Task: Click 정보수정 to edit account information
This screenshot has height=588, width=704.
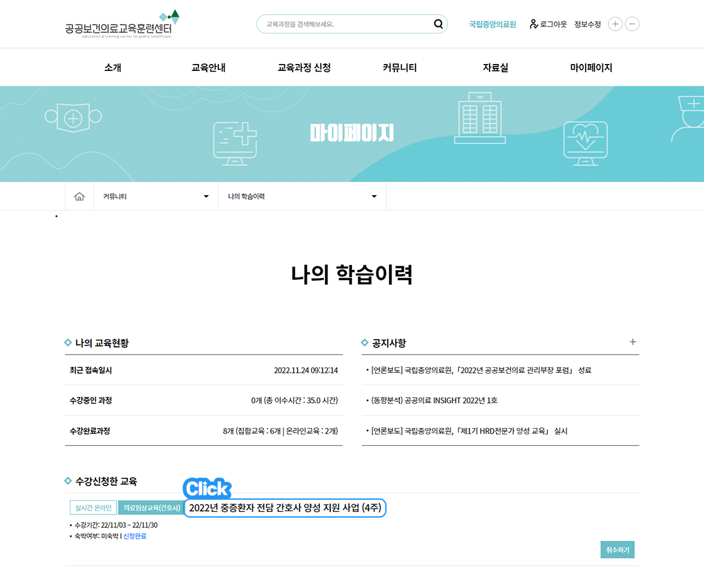Action: click(587, 24)
